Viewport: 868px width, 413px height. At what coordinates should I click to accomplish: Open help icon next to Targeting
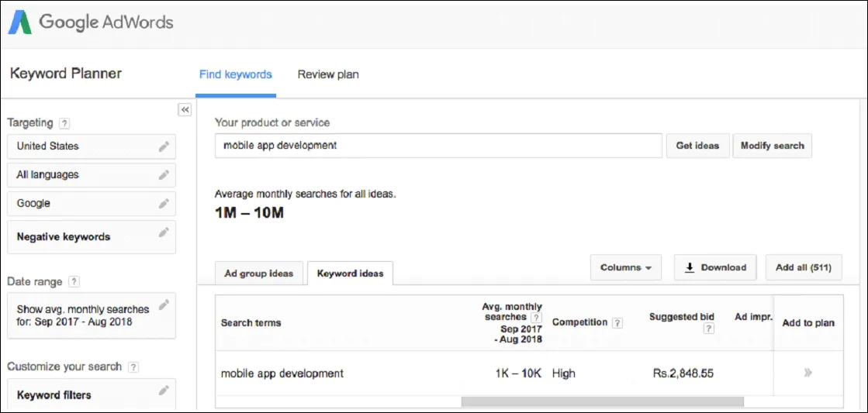pos(64,123)
